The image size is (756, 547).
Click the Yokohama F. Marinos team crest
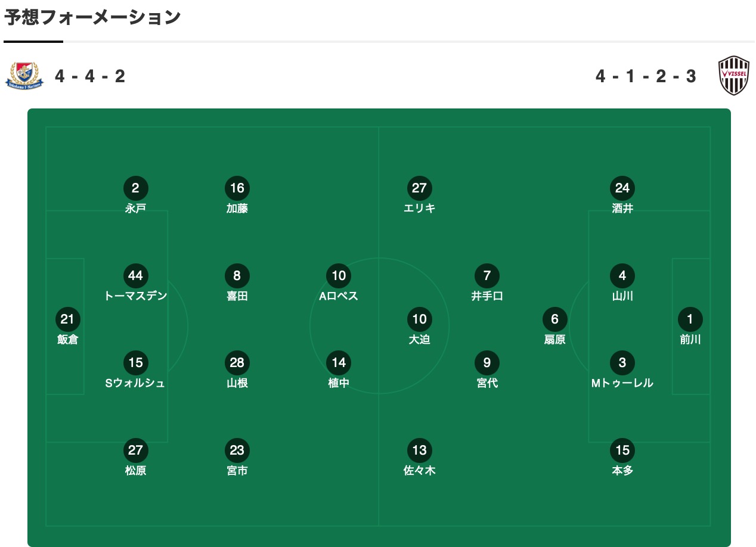coord(25,76)
